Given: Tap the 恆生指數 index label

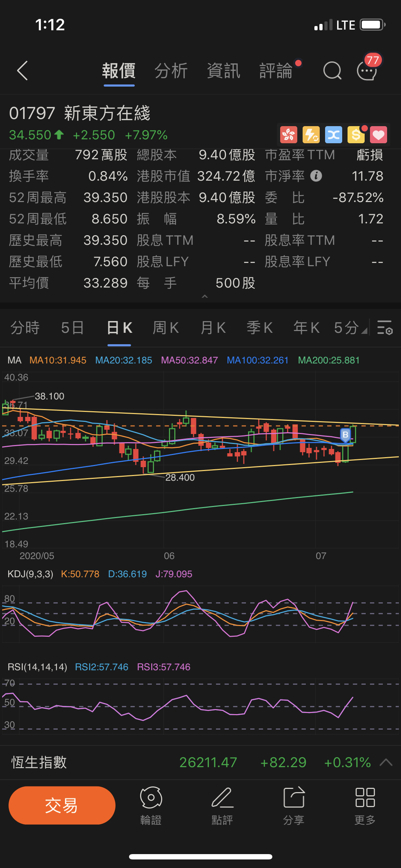Looking at the screenshot, I should pyautogui.click(x=39, y=763).
